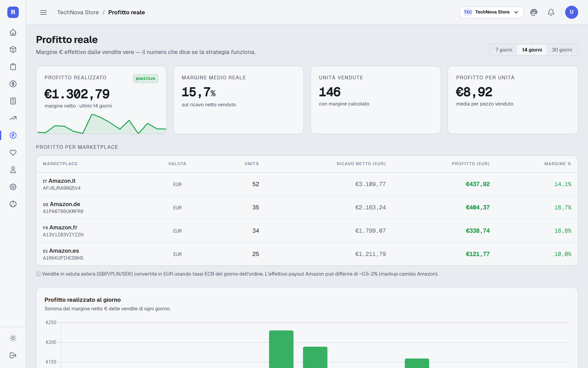The width and height of the screenshot is (588, 368).
Task: Toggle the hamburger menu button
Action: 43,12
